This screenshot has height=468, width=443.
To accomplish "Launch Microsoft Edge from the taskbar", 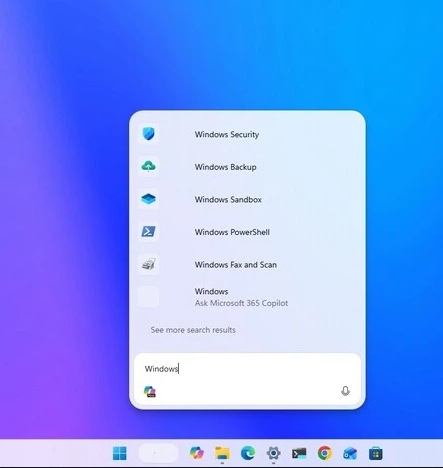I will click(x=248, y=453).
